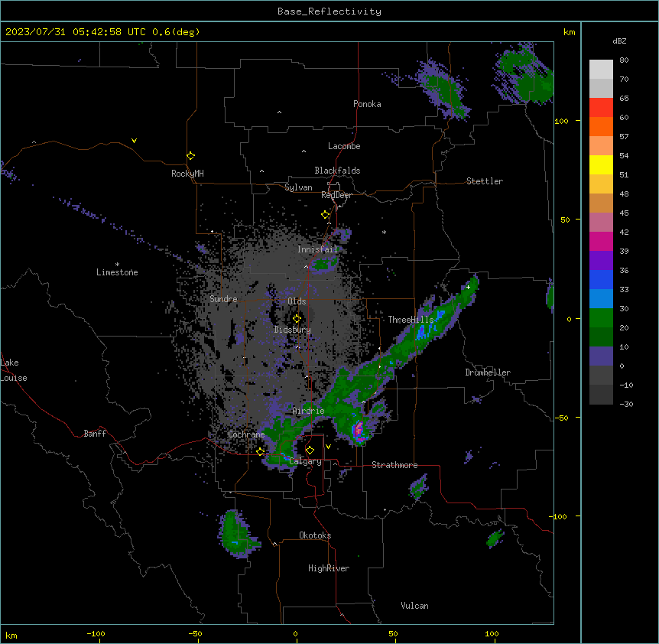659x644 pixels.
Task: Click the dBZ legend heading
Action: tap(619, 41)
